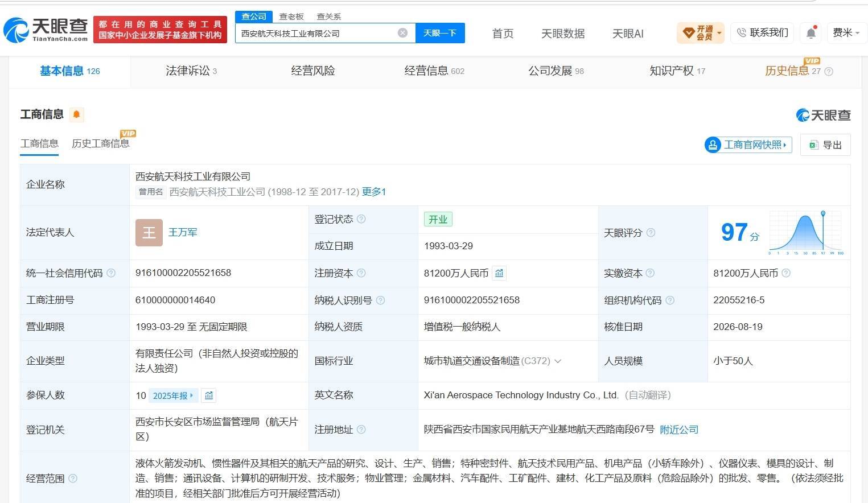Click the help icon beside 实缴资本 label
Screen dimensions: 868x503
(x=650, y=273)
